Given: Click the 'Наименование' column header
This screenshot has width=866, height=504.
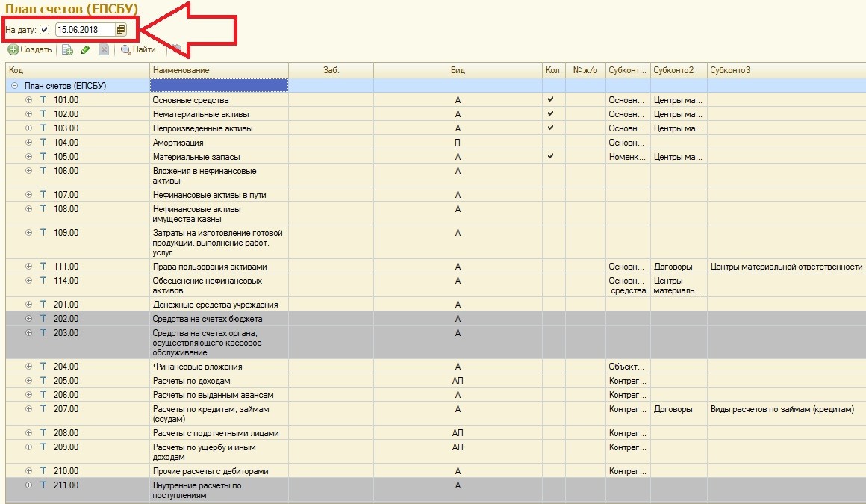Looking at the screenshot, I should pyautogui.click(x=219, y=70).
